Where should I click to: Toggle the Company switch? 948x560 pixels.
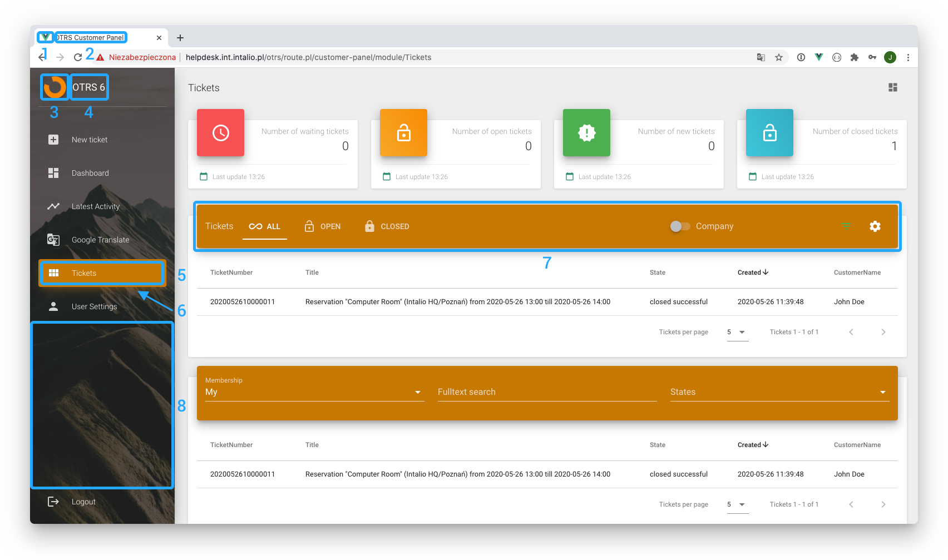(x=680, y=226)
